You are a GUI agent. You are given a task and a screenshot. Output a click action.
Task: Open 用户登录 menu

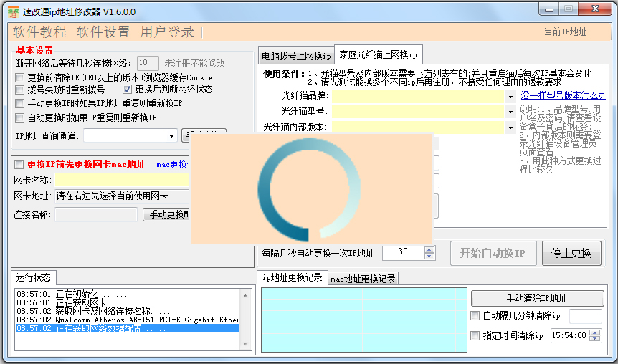coord(167,32)
